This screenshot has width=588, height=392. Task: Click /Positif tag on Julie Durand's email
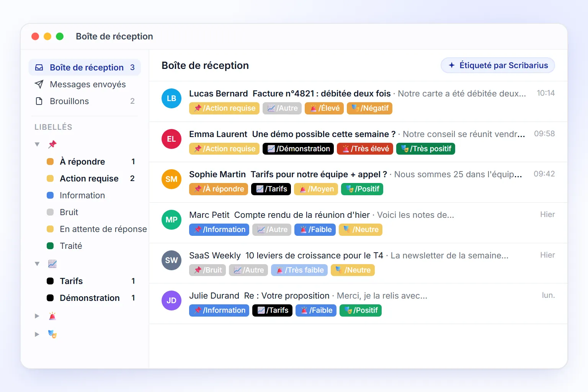click(x=361, y=310)
